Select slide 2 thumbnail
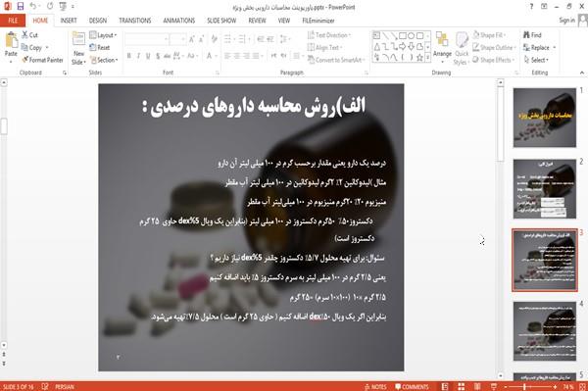Viewport: 588px width, 391px height. 545,188
